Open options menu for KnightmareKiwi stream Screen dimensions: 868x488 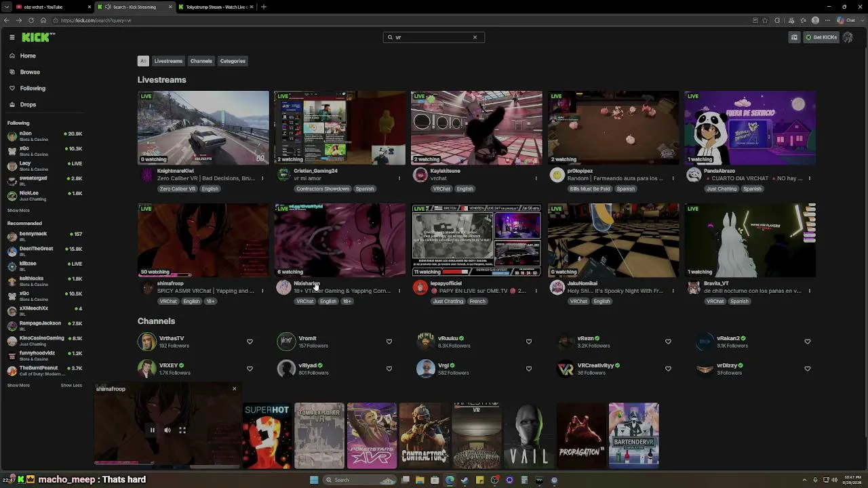pos(262,178)
